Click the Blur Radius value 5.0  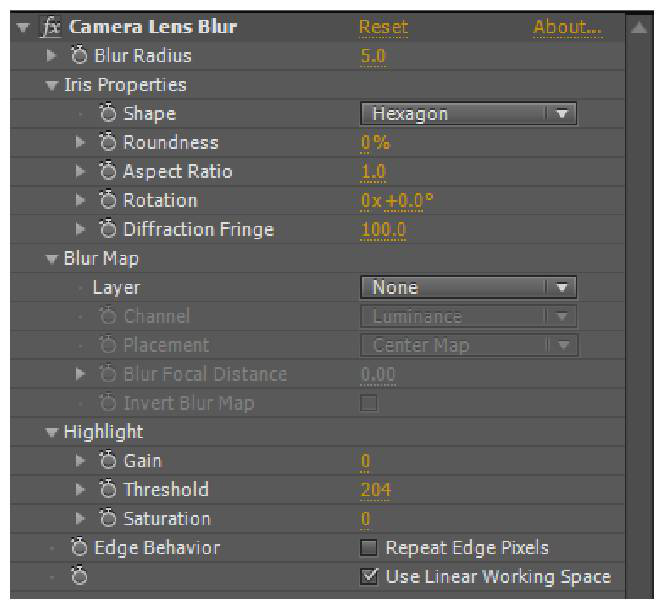[x=372, y=56]
